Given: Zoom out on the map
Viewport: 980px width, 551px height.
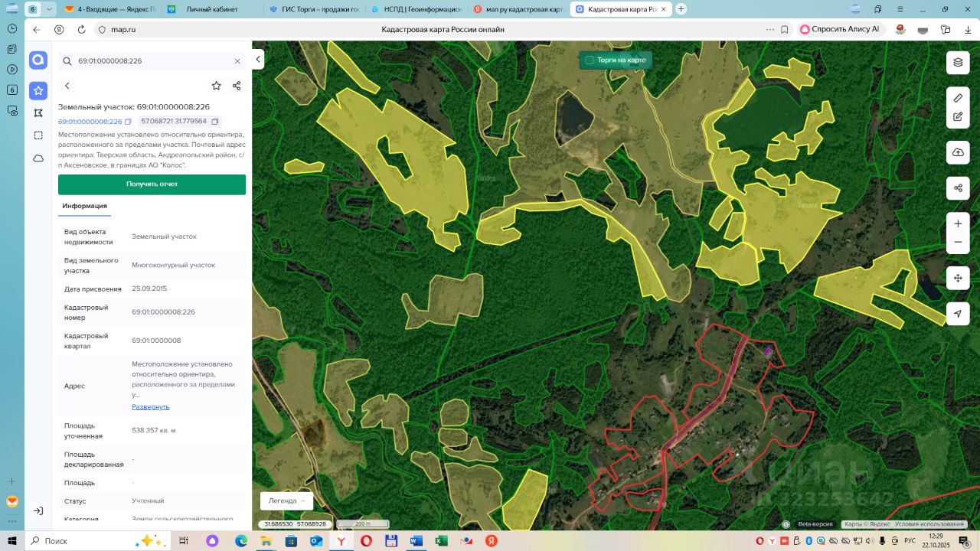Looking at the screenshot, I should tap(958, 243).
